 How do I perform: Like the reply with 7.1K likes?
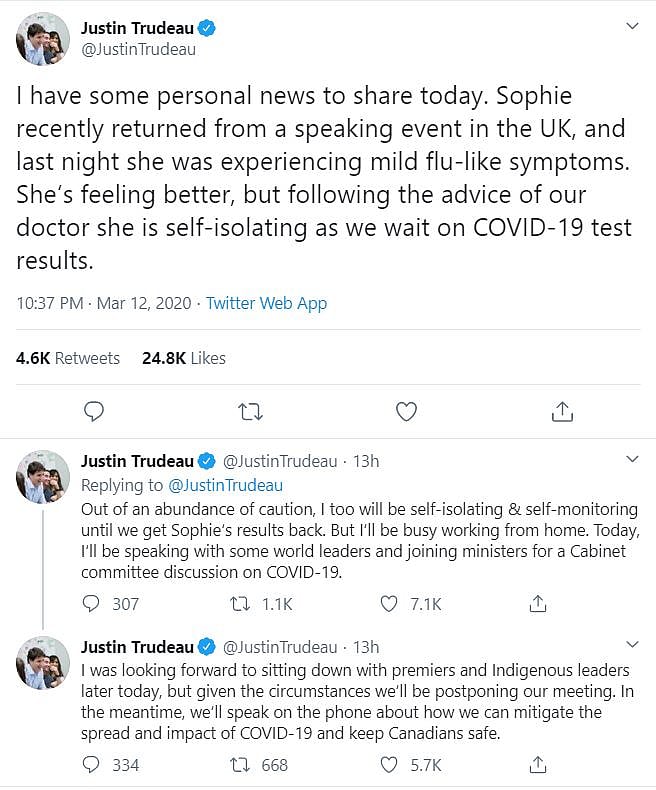[390, 603]
